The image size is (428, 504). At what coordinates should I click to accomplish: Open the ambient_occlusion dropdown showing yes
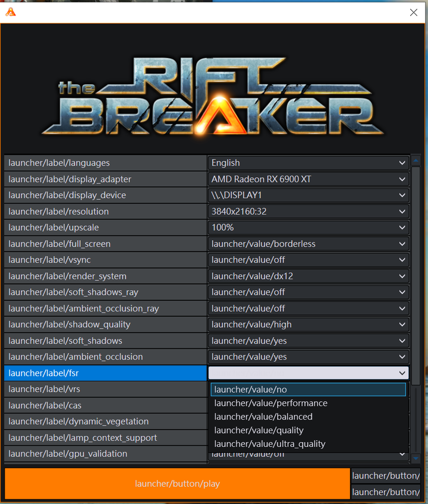click(309, 357)
